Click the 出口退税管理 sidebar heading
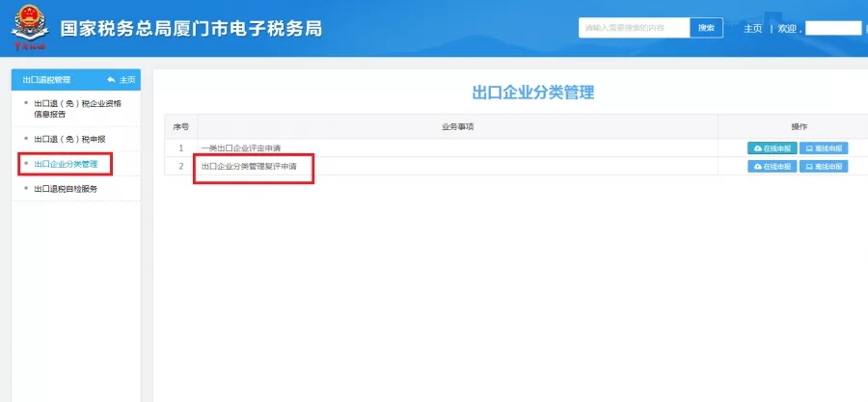Image resolution: width=868 pixels, height=402 pixels. click(x=46, y=80)
